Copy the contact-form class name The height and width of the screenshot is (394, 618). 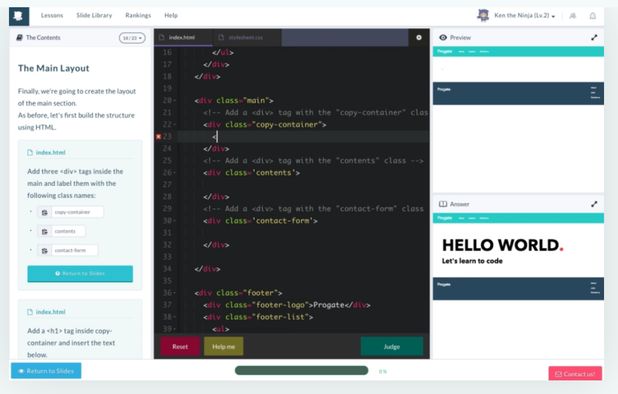(45, 251)
